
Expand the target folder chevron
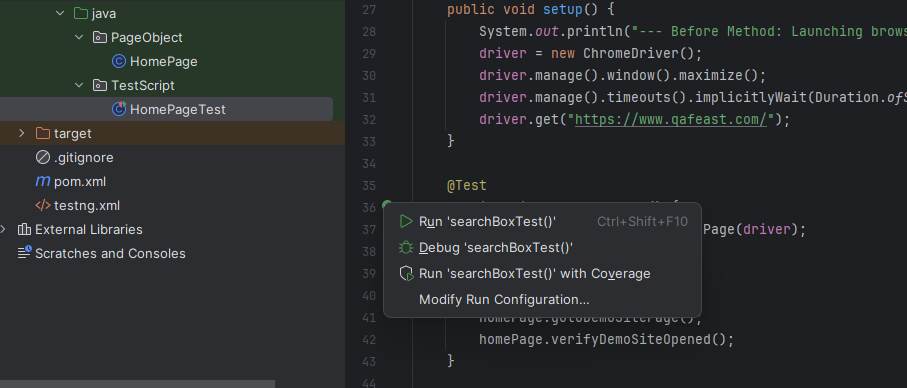[x=22, y=134]
